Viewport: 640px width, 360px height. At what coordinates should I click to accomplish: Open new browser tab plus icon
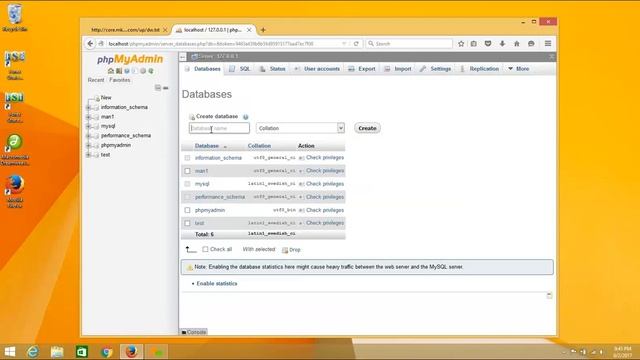tap(263, 30)
